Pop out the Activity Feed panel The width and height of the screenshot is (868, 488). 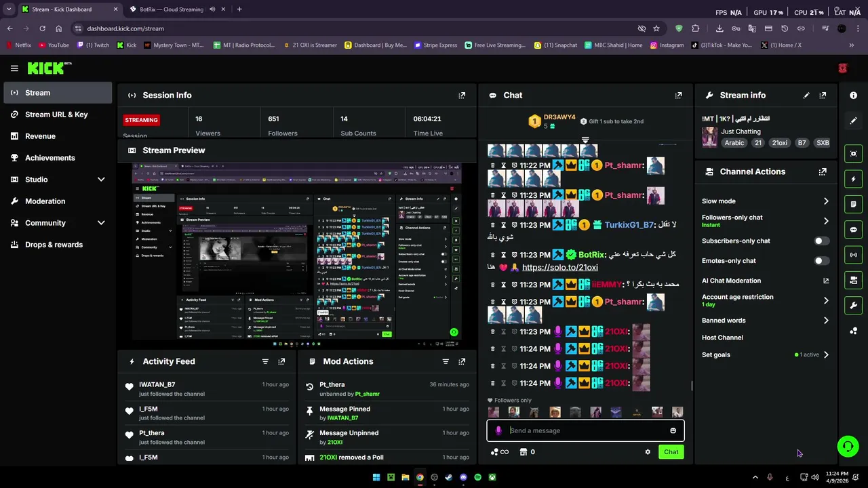click(281, 361)
